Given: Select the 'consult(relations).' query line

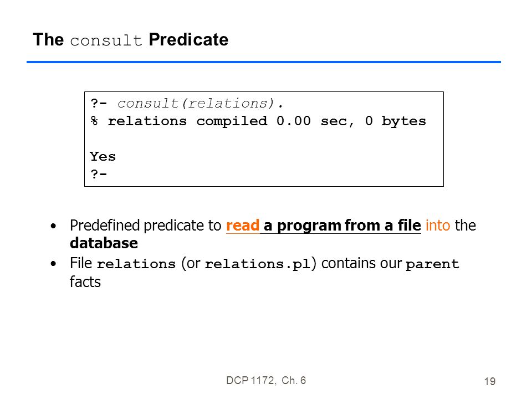Looking at the screenshot, I should pos(187,104).
